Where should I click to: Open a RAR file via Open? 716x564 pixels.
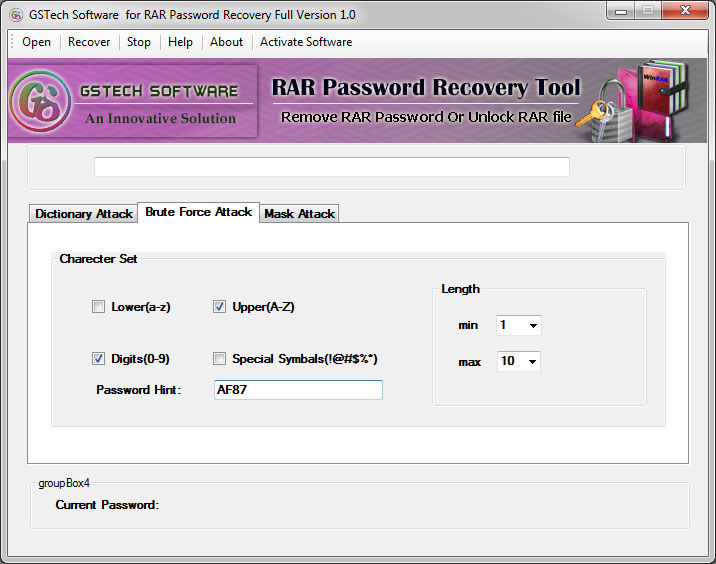(36, 42)
